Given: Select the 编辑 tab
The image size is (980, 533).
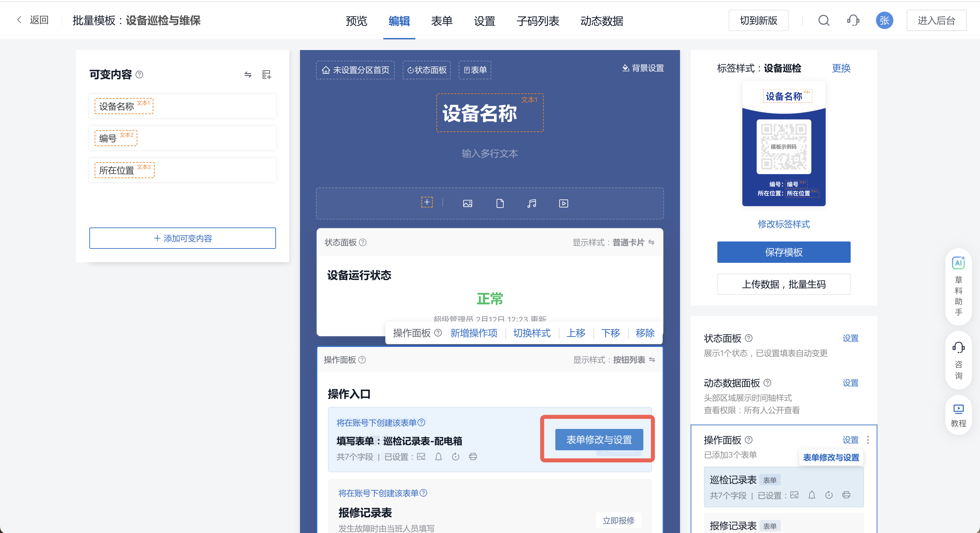Looking at the screenshot, I should click(399, 21).
